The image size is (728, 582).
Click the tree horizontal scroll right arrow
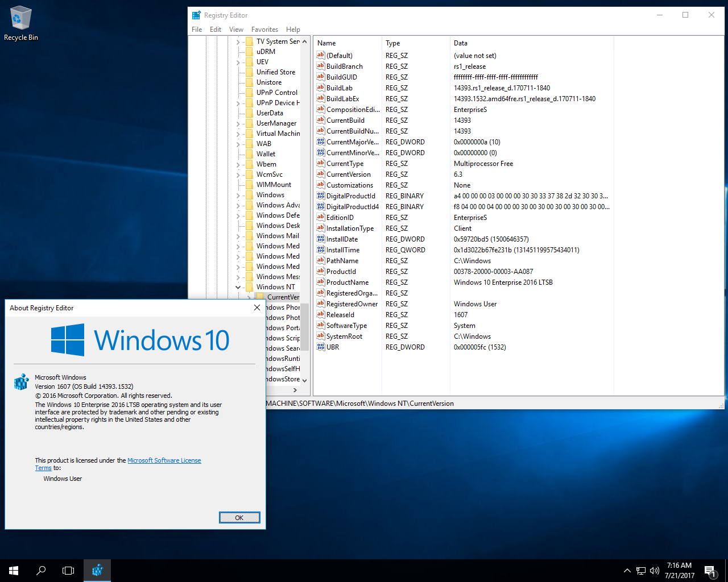tap(295, 390)
